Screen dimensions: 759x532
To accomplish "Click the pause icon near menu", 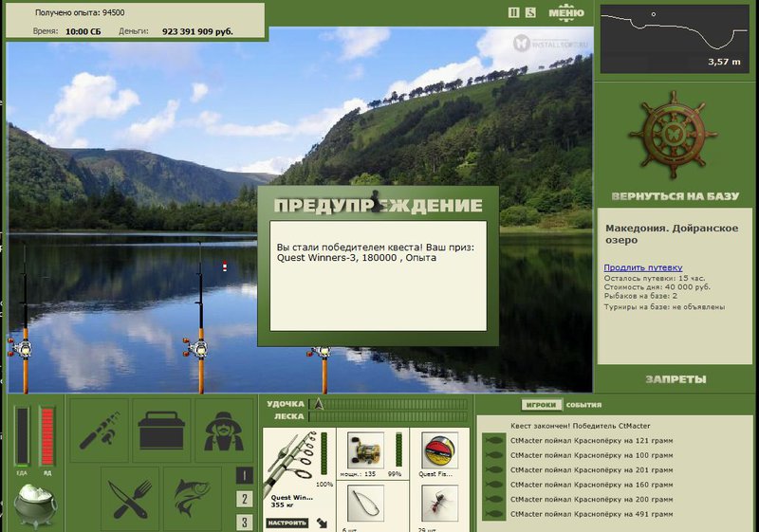I will coord(513,12).
